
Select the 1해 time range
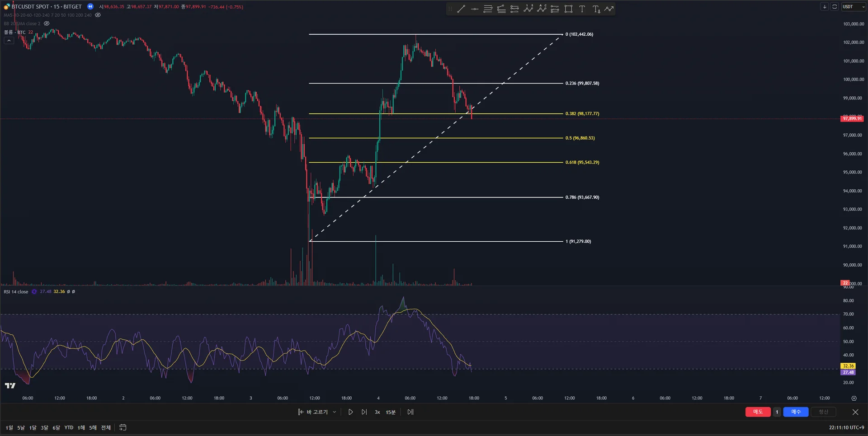[x=81, y=427]
